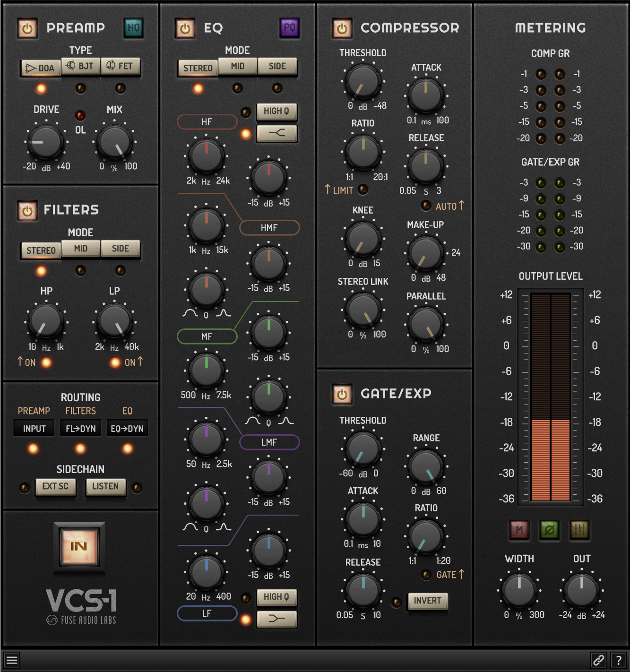Click the output level meter
This screenshot has width=630, height=672.
pyautogui.click(x=550, y=396)
